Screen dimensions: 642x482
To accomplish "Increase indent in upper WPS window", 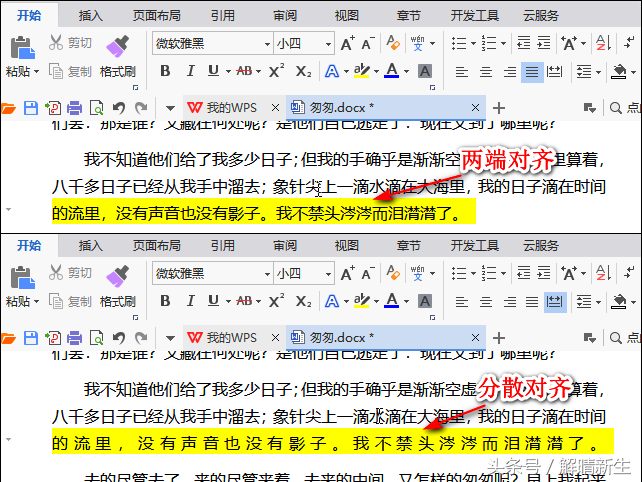I will 543,43.
